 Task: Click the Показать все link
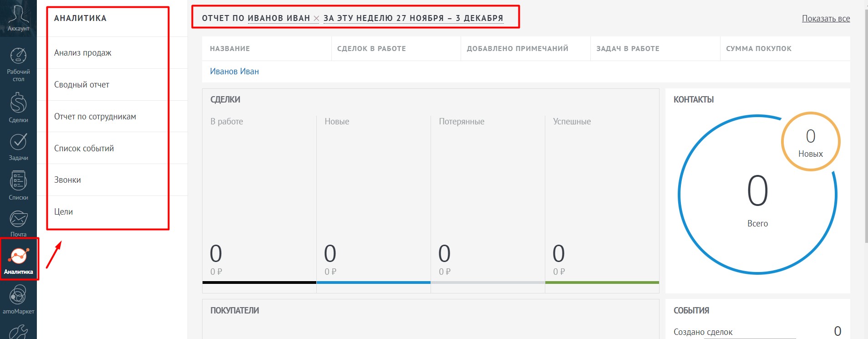(x=826, y=19)
